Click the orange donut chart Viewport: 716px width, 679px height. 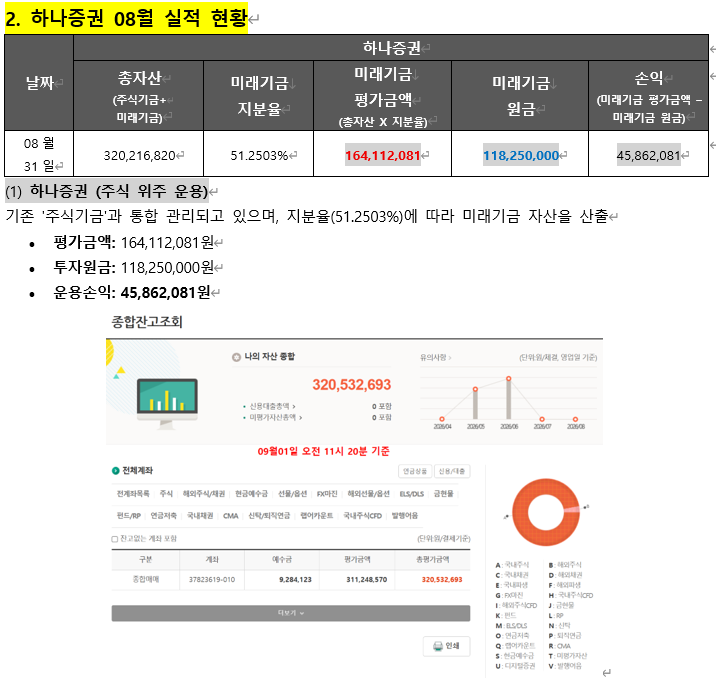point(546,512)
